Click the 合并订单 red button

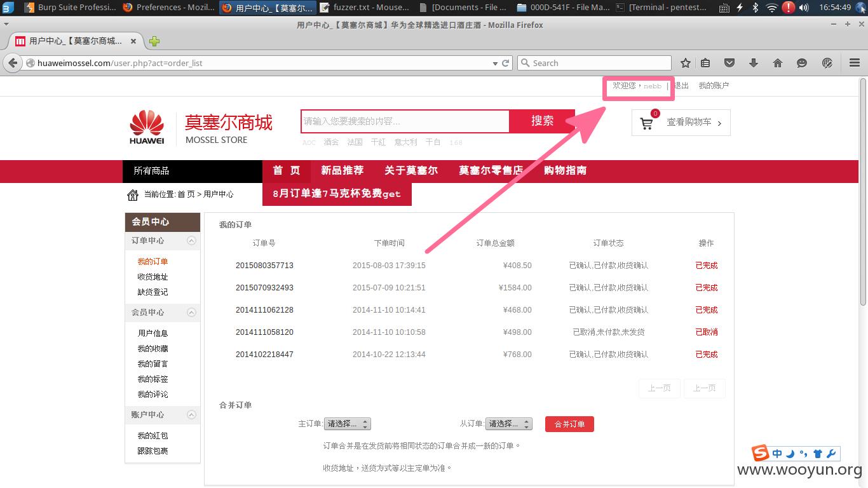569,424
